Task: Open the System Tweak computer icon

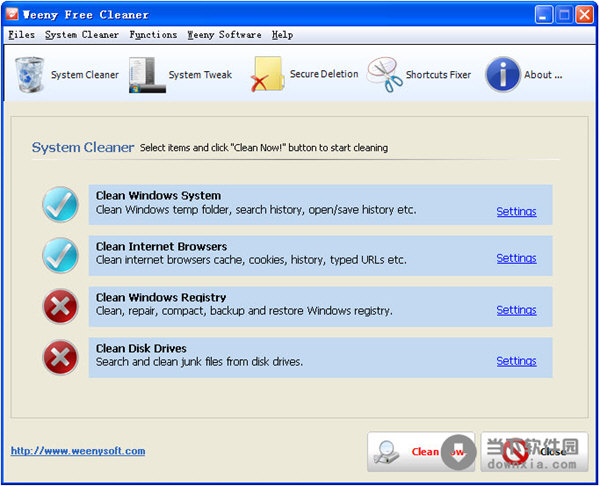Action: pyautogui.click(x=147, y=75)
